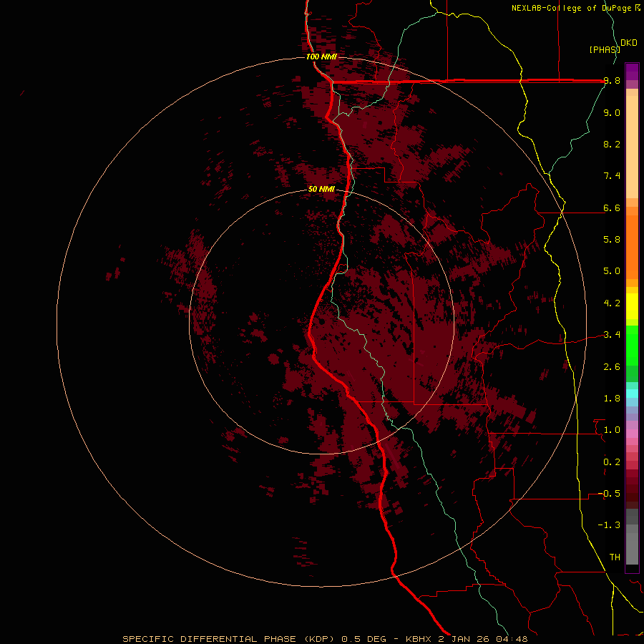This screenshot has height=644, width=644.
Task: Click the -0.5 value on the legend
Action: pos(609,494)
